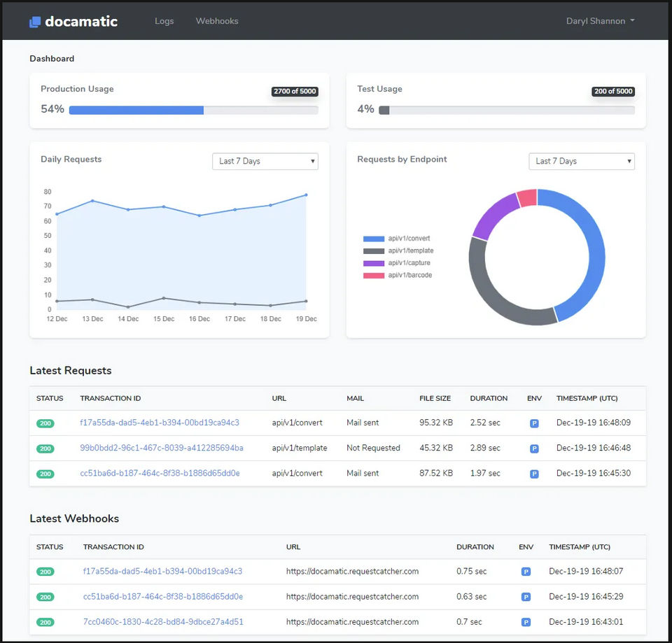Open request 99b0bdd2-96c1-467c-8039-a412285694ba
This screenshot has width=672, height=643.
[162, 448]
